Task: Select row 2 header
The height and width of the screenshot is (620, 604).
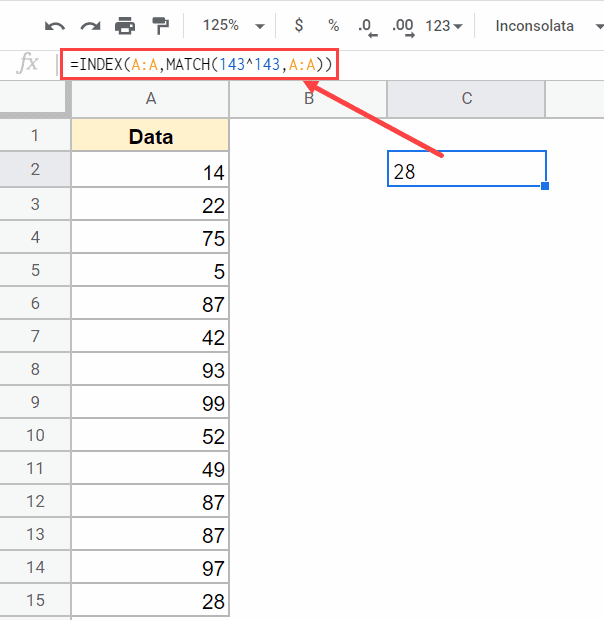Action: coord(35,169)
